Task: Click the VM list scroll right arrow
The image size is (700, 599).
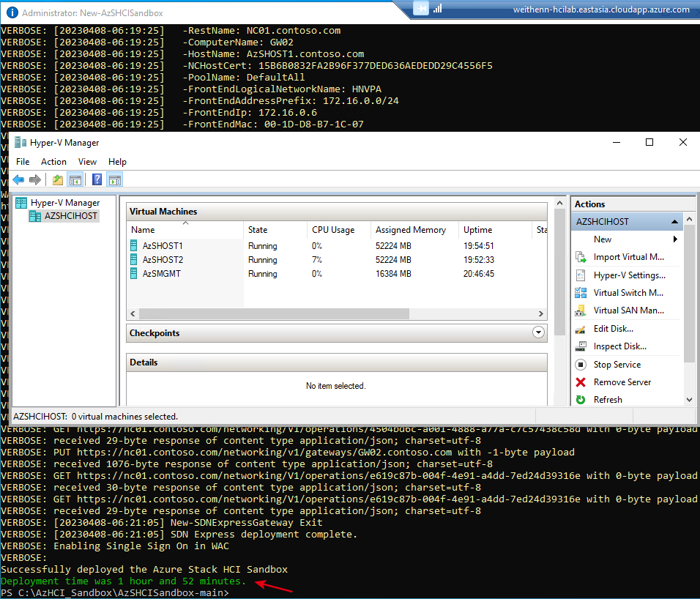Action: click(x=540, y=314)
